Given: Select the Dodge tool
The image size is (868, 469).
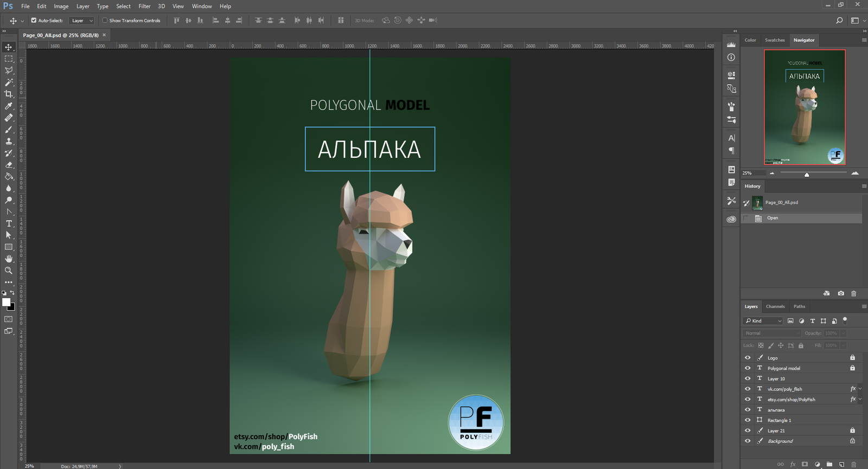Looking at the screenshot, I should click(x=9, y=200).
